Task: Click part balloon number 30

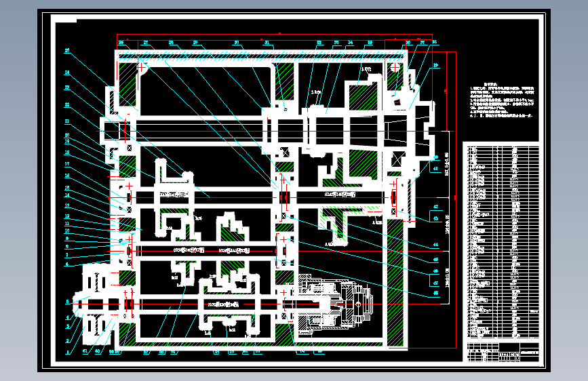Action: pos(237,43)
